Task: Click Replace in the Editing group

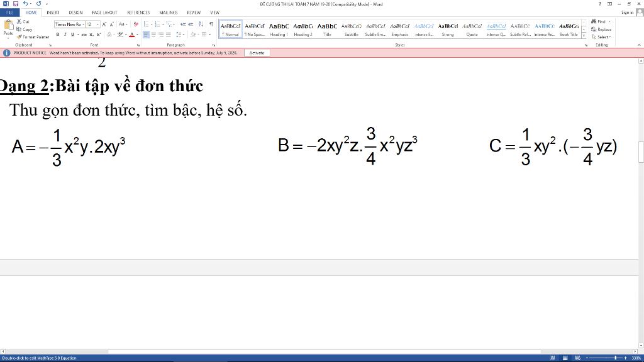Action: coord(601,29)
